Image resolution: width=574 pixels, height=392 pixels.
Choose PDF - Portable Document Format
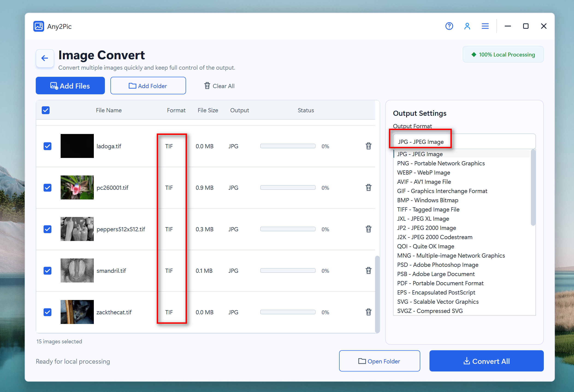[x=462, y=283]
